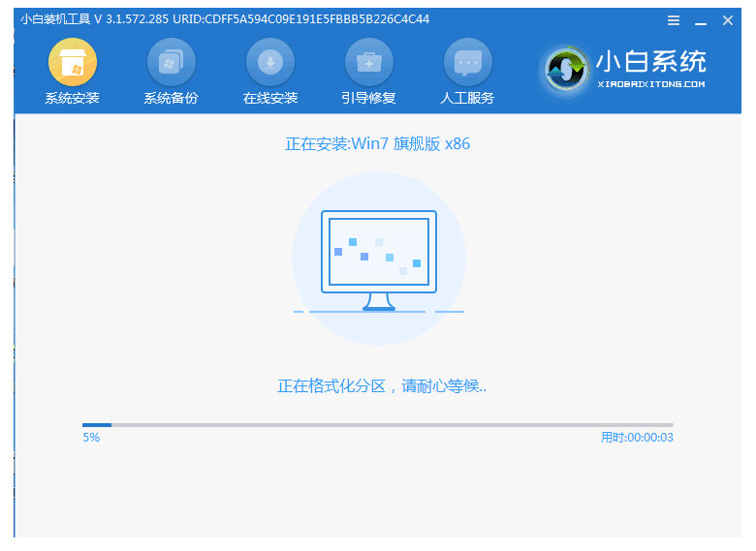The height and width of the screenshot is (551, 756).
Task: Open the hamburger menu in title bar
Action: click(x=675, y=20)
